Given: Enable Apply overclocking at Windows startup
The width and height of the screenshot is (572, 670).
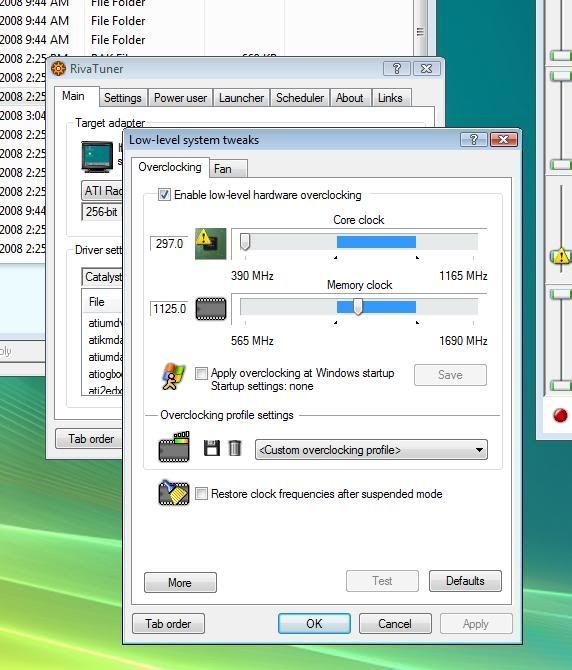Looking at the screenshot, I should [x=201, y=373].
